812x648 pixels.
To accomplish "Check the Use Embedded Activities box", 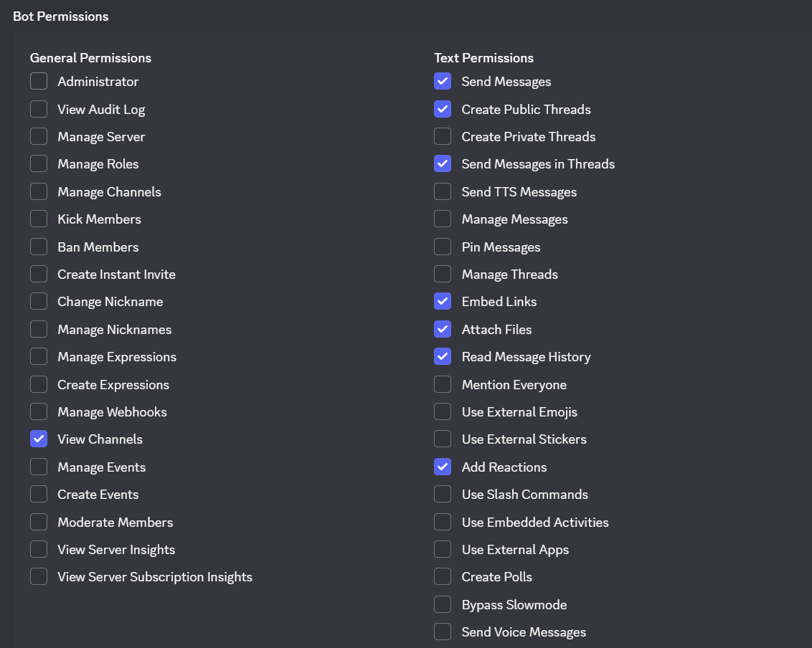I will pos(443,523).
